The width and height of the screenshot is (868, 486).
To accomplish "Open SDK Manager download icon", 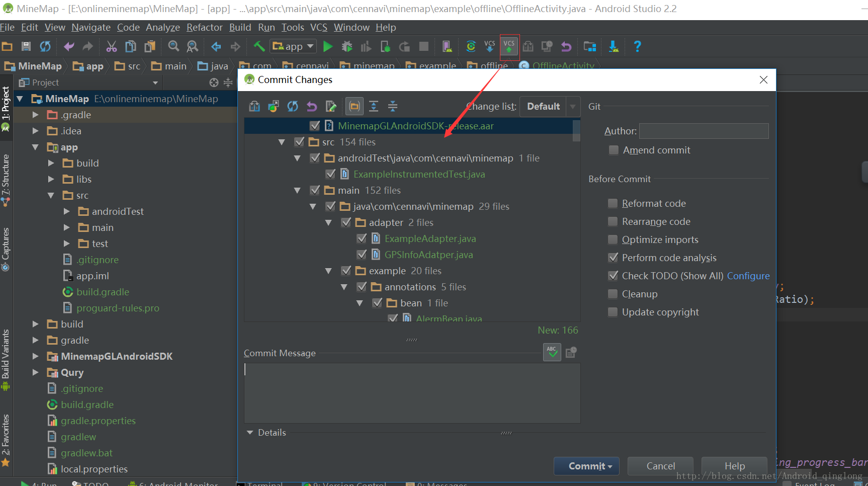I will (614, 47).
